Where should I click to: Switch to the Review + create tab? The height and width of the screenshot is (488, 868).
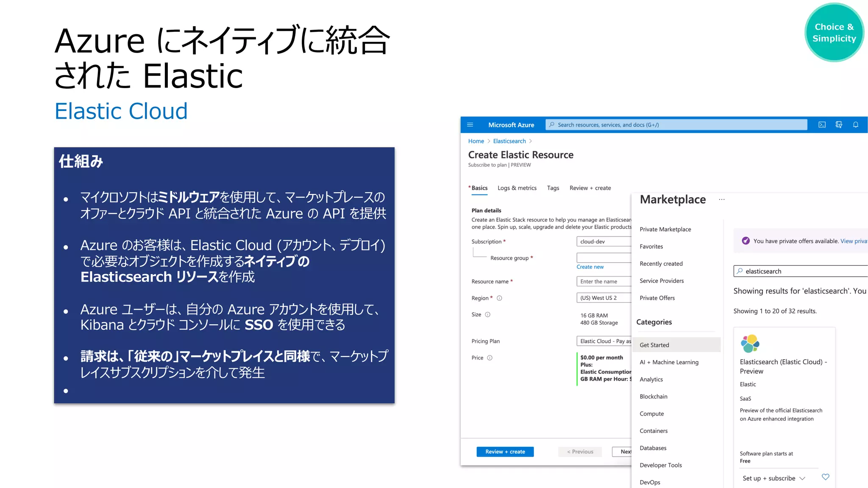point(590,188)
